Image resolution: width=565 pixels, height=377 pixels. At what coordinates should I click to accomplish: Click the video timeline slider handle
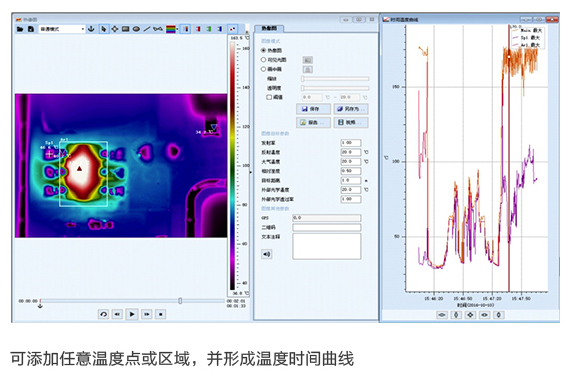180,301
